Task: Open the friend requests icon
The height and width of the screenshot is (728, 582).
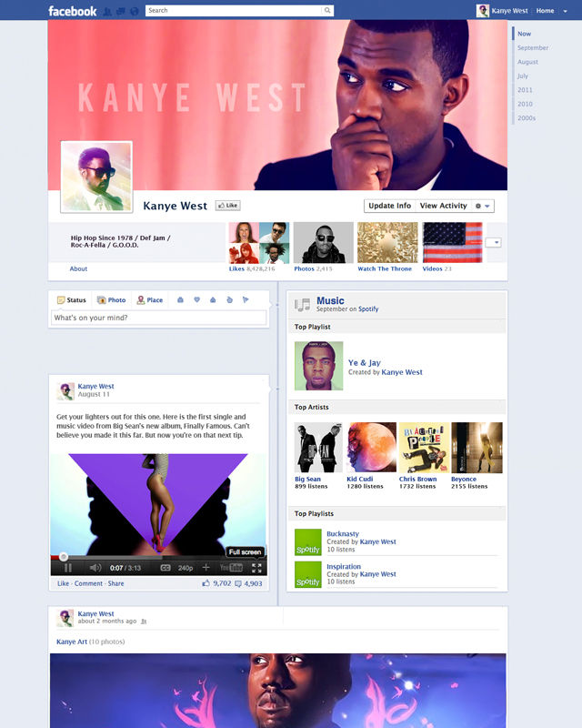Action: 107,12
